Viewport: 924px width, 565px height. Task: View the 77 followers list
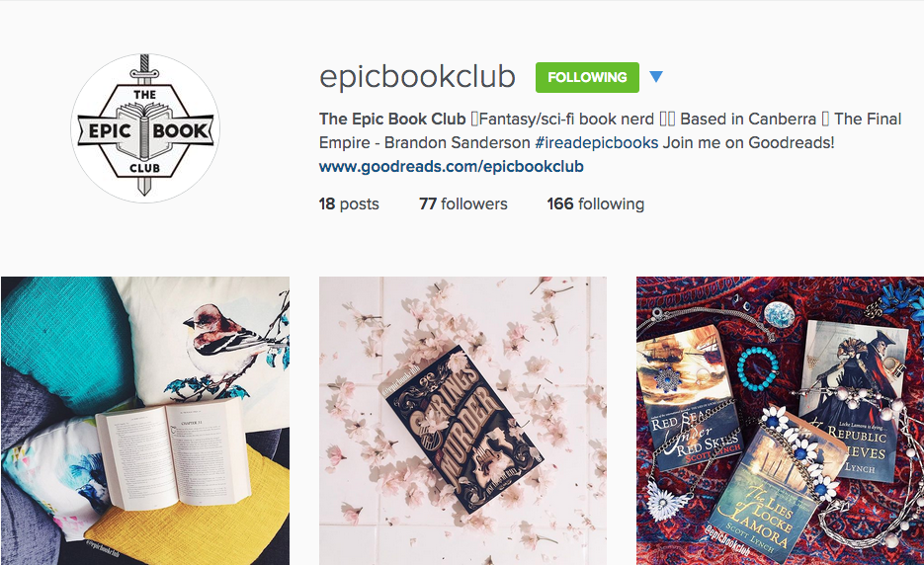click(463, 203)
